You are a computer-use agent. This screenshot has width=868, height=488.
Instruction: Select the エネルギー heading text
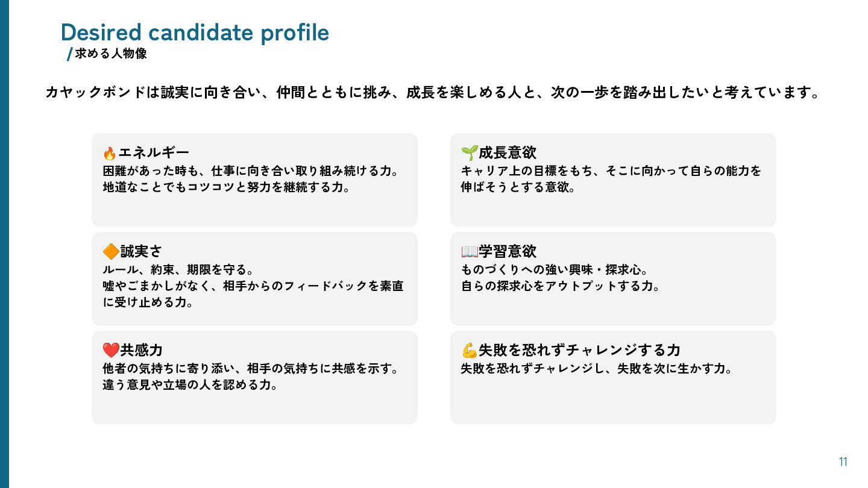pyautogui.click(x=154, y=152)
